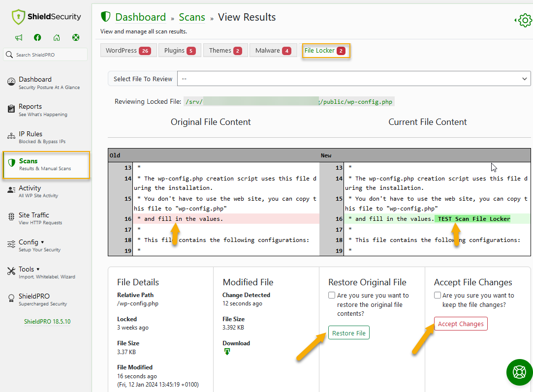The width and height of the screenshot is (533, 392).
Task: Select the File Locker tab
Action: 326,50
